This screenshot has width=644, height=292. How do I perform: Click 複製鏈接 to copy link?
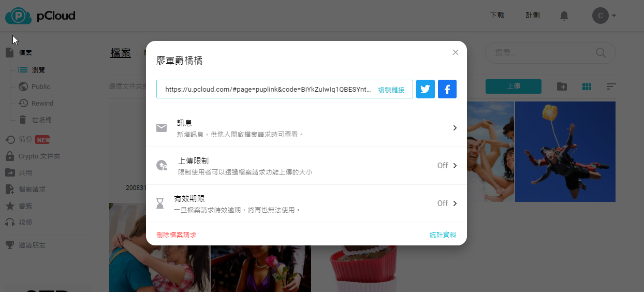[x=391, y=90]
